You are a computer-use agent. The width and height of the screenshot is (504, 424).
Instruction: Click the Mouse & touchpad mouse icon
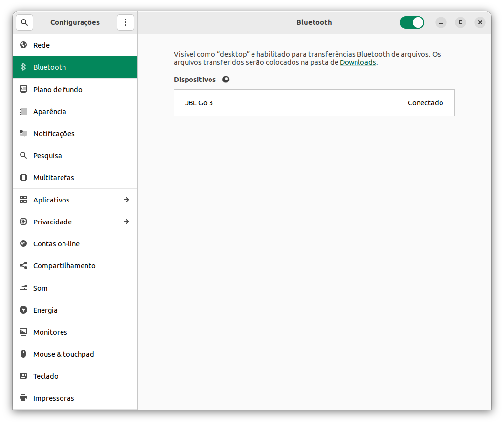coord(23,354)
